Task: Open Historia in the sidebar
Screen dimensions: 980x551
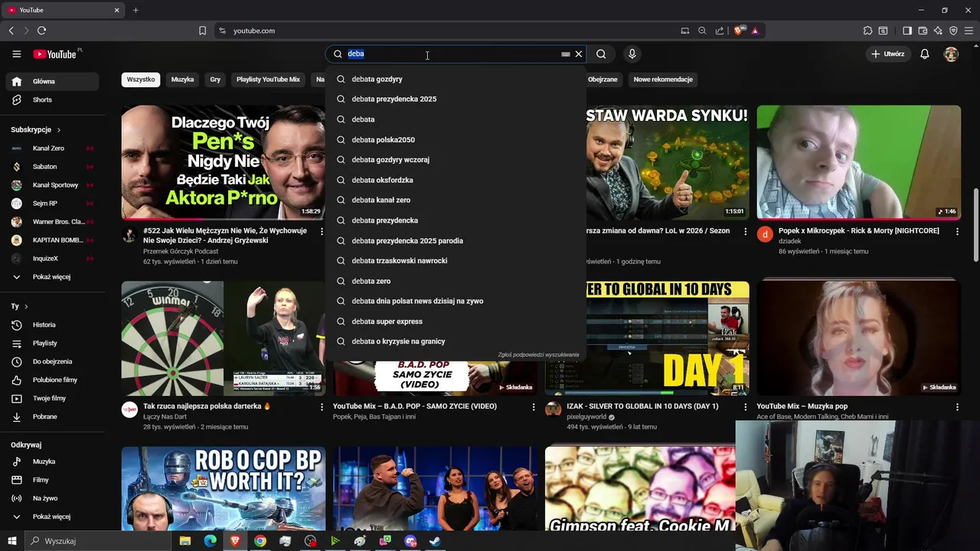Action: pos(52,324)
